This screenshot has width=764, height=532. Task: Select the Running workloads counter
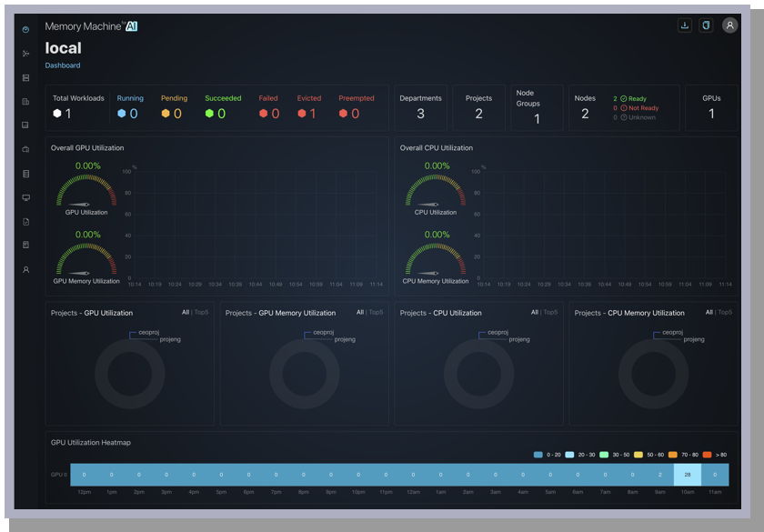click(x=129, y=107)
